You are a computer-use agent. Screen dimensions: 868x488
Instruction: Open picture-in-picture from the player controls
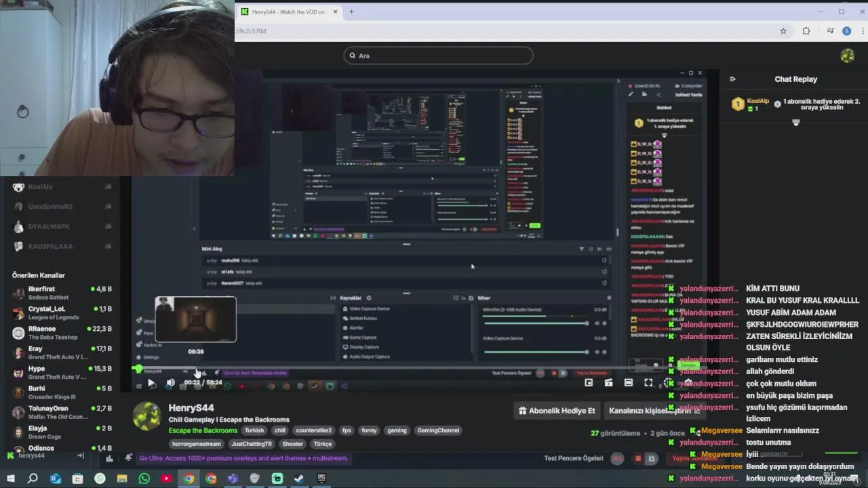click(x=589, y=383)
